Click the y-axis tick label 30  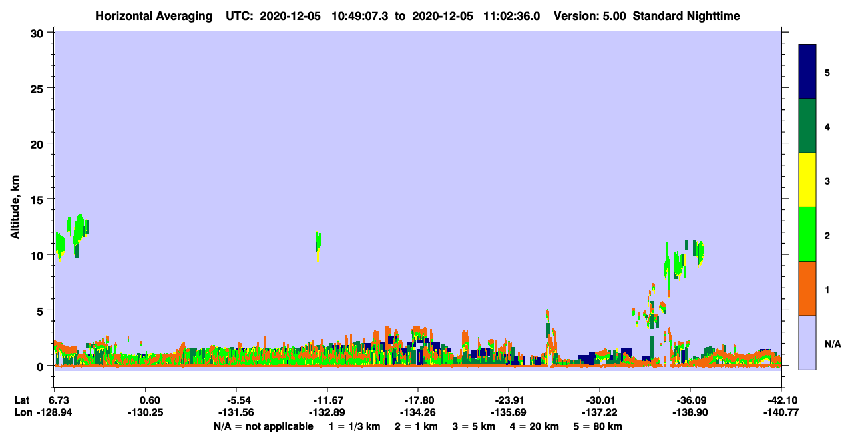click(39, 33)
